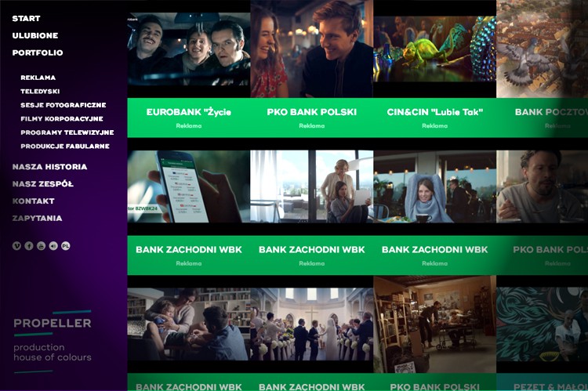Switch language via the PL icon
Viewport: 588px width, 391px height.
tap(66, 246)
